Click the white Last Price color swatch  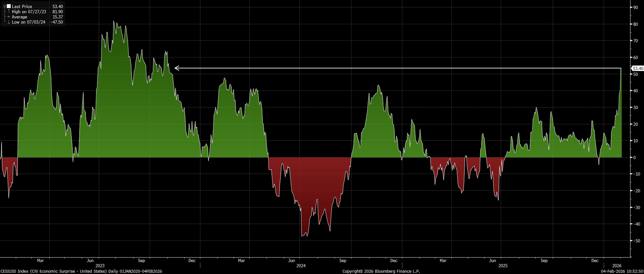(x=9, y=6)
